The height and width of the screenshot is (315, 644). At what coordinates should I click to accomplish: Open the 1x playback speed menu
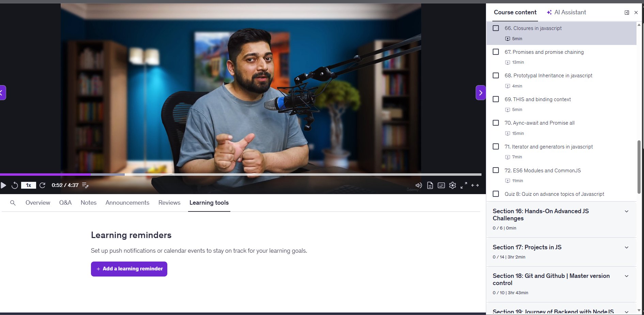pos(29,185)
